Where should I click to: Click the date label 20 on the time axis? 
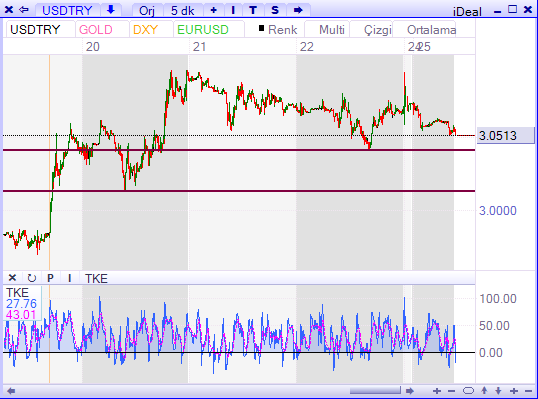coord(93,47)
